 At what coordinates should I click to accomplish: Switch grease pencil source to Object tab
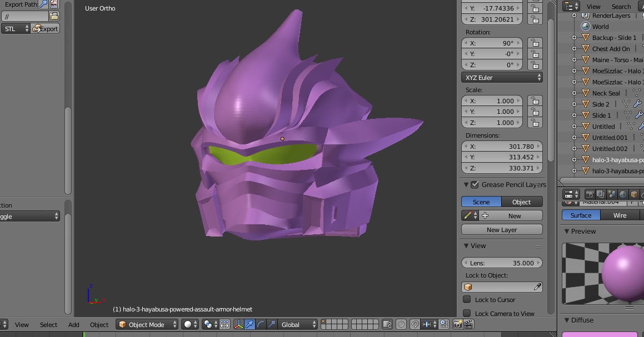[x=521, y=202]
